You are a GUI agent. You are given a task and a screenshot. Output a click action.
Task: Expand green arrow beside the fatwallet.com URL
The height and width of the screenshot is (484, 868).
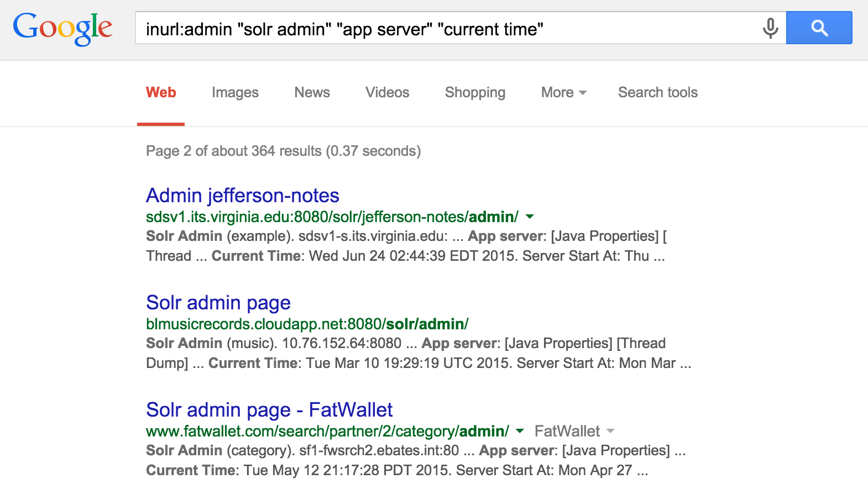tap(520, 431)
